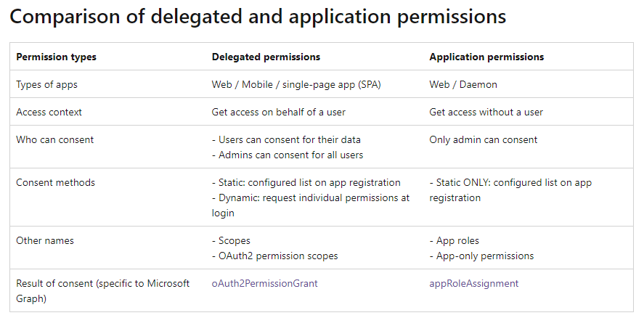This screenshot has height=318, width=644.
Task: Click the 'Web / Daemon' cell
Action: point(463,84)
